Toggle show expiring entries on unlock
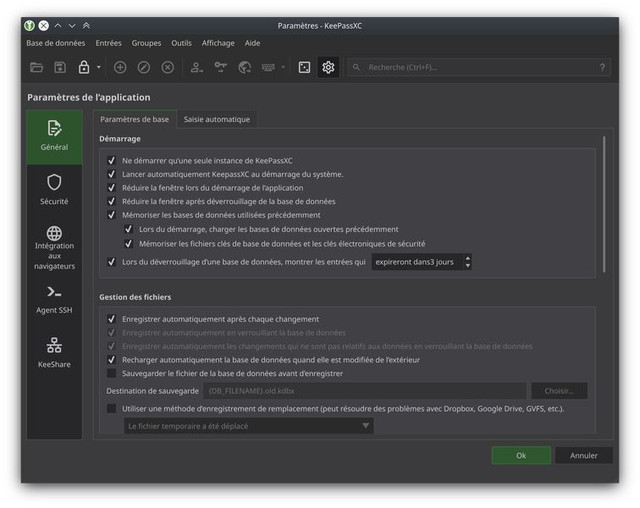The height and width of the screenshot is (508, 640). [111, 262]
